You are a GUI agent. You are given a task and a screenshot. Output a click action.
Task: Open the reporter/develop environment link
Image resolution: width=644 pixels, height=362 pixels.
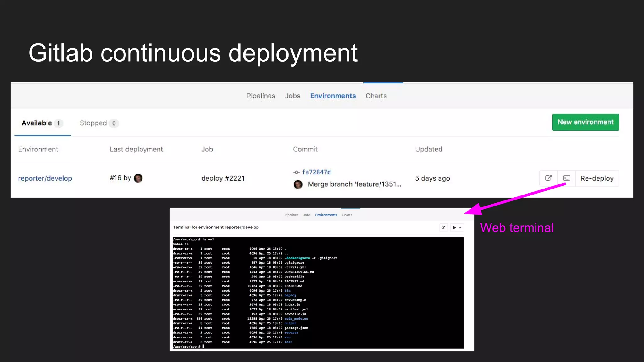coord(45,178)
